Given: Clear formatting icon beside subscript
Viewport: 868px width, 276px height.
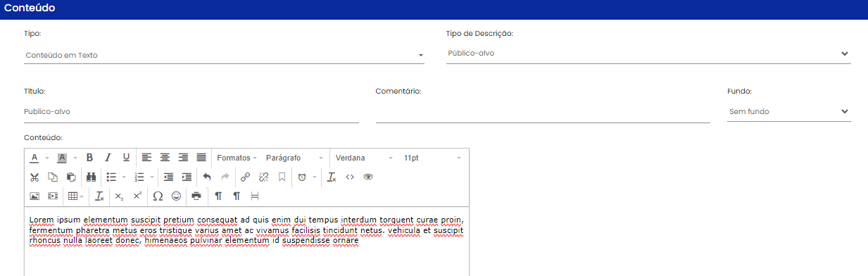Looking at the screenshot, I should [100, 196].
